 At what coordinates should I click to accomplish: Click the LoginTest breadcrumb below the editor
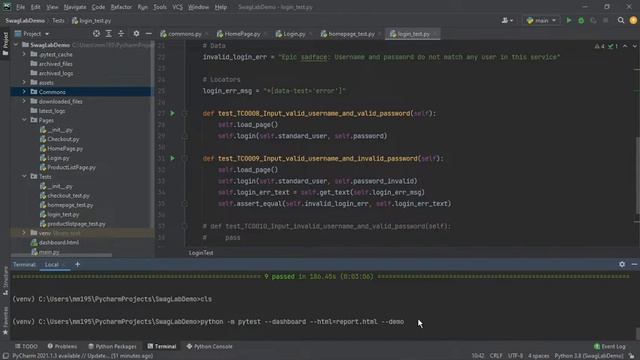tap(201, 253)
